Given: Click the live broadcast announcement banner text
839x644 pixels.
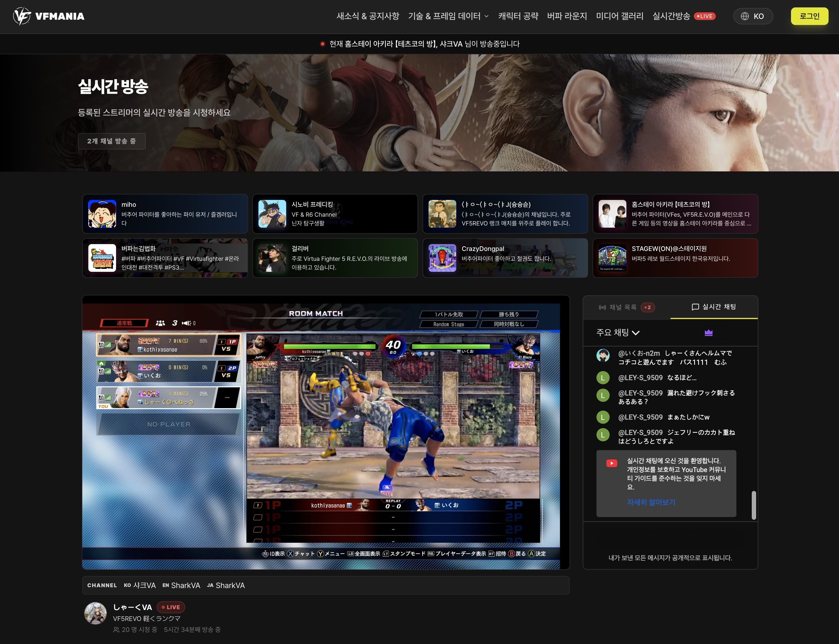Looking at the screenshot, I should coord(424,44).
